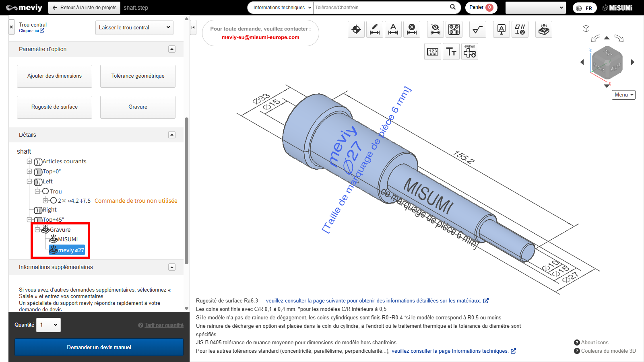Select the text size Tt icon
The image size is (644, 362).
pyautogui.click(x=451, y=52)
